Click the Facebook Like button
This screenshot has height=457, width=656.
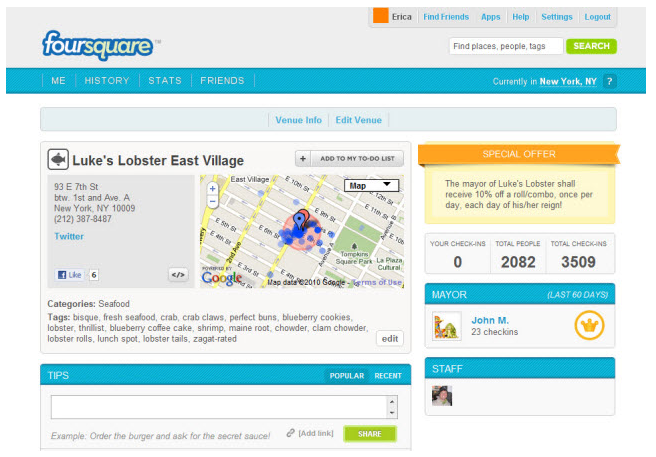click(69, 275)
